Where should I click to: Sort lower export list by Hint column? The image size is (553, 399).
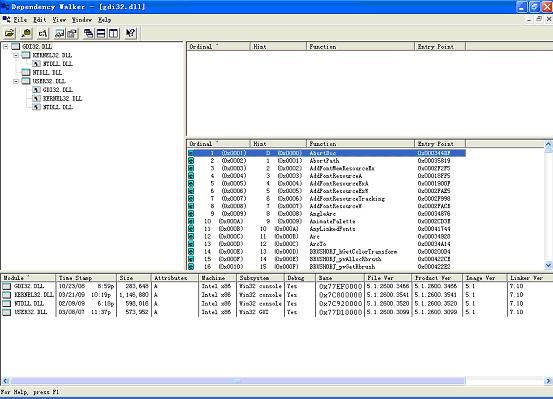point(278,144)
